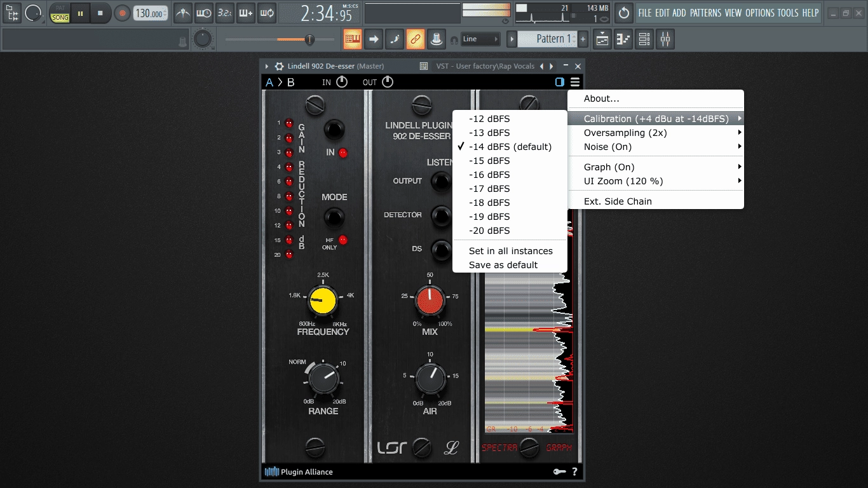Open the Rap Vocals preset selector

click(x=485, y=66)
